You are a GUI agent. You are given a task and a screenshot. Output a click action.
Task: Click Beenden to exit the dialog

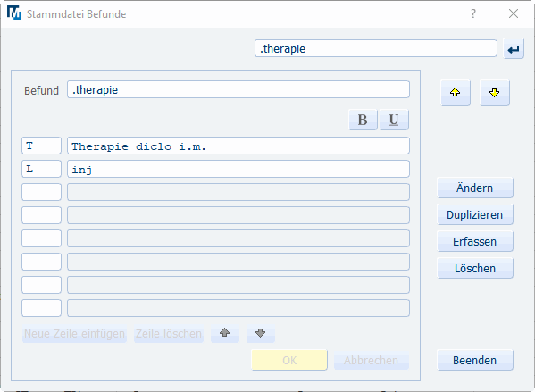pyautogui.click(x=474, y=360)
